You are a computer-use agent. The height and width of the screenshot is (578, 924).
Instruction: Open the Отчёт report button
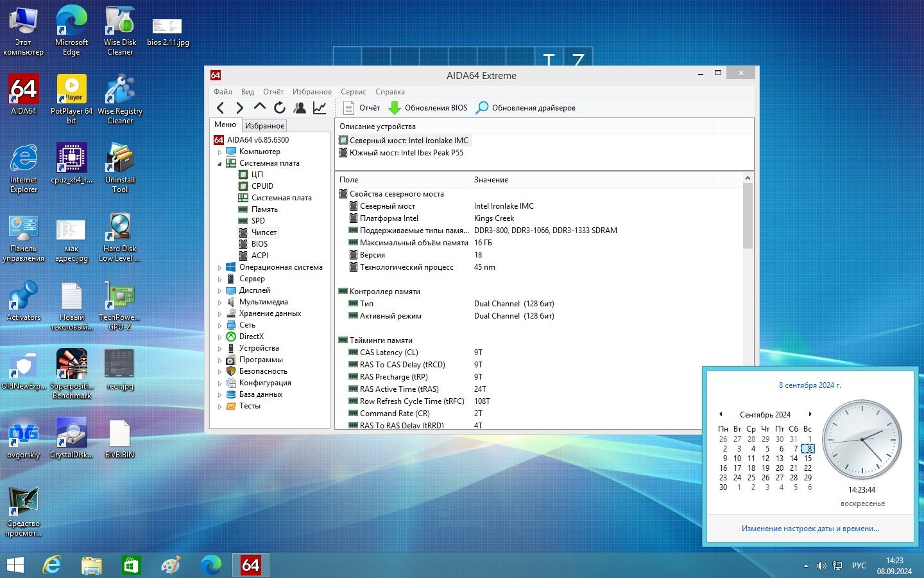[x=362, y=108]
